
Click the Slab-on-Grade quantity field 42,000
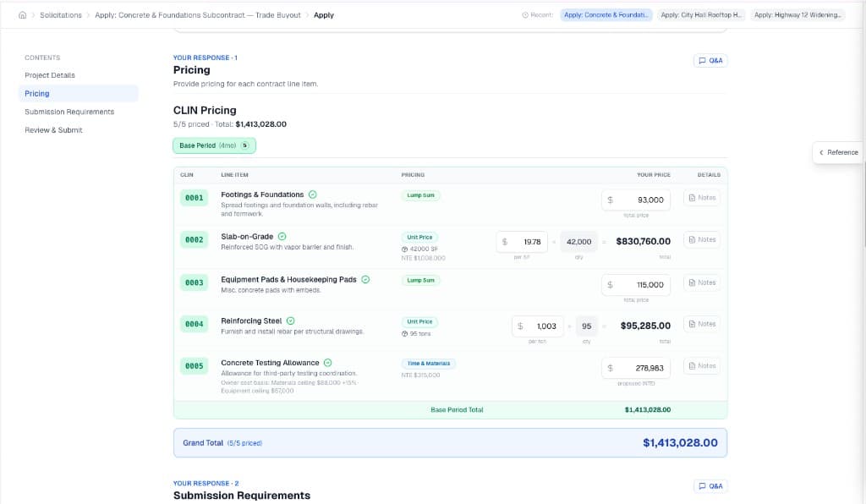(x=578, y=242)
